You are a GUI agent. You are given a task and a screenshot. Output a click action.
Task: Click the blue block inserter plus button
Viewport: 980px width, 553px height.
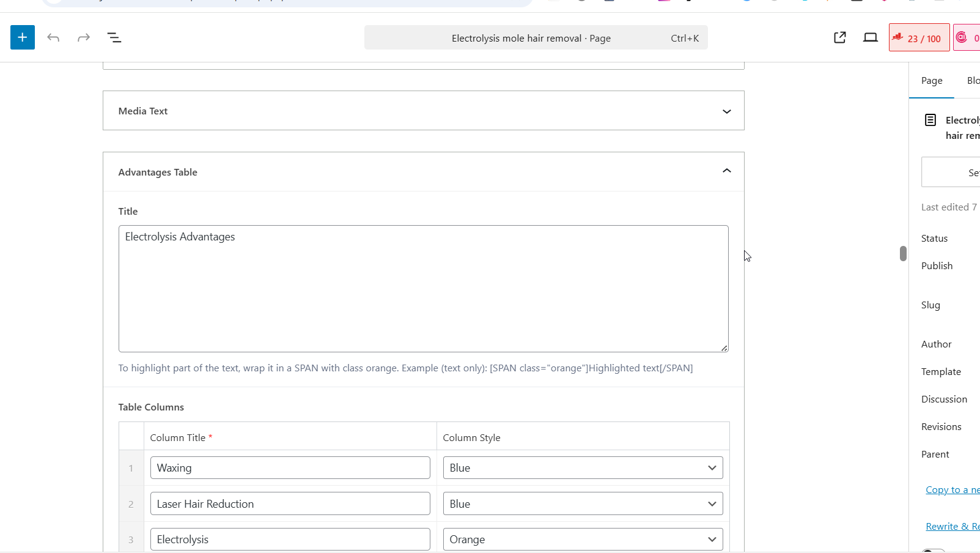click(x=23, y=37)
